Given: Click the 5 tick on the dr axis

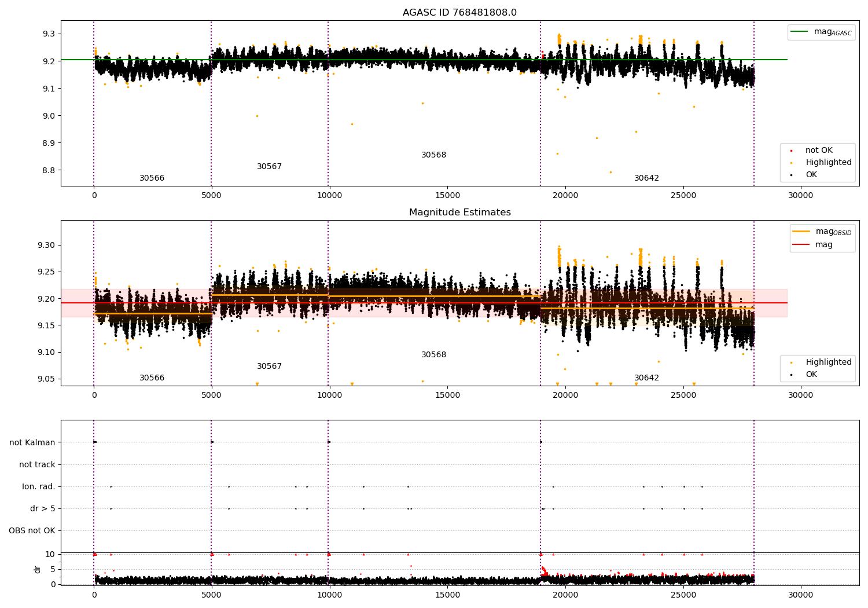Looking at the screenshot, I should click(53, 570).
